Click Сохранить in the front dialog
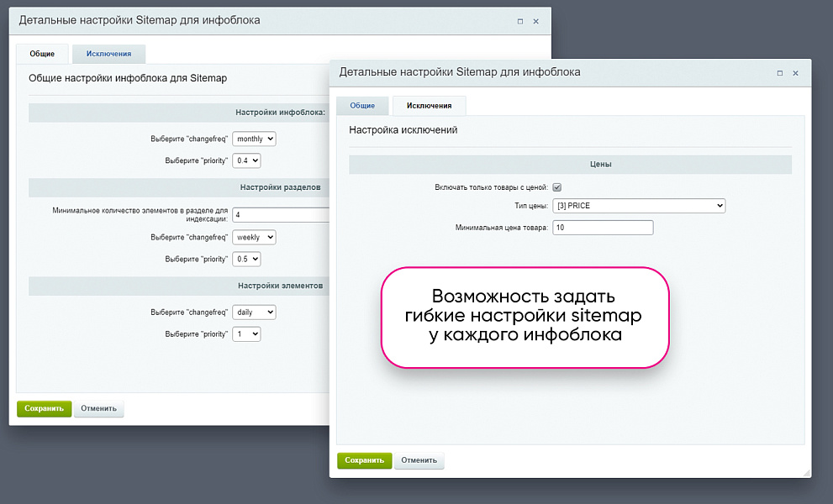The width and height of the screenshot is (833, 504). coord(364,460)
